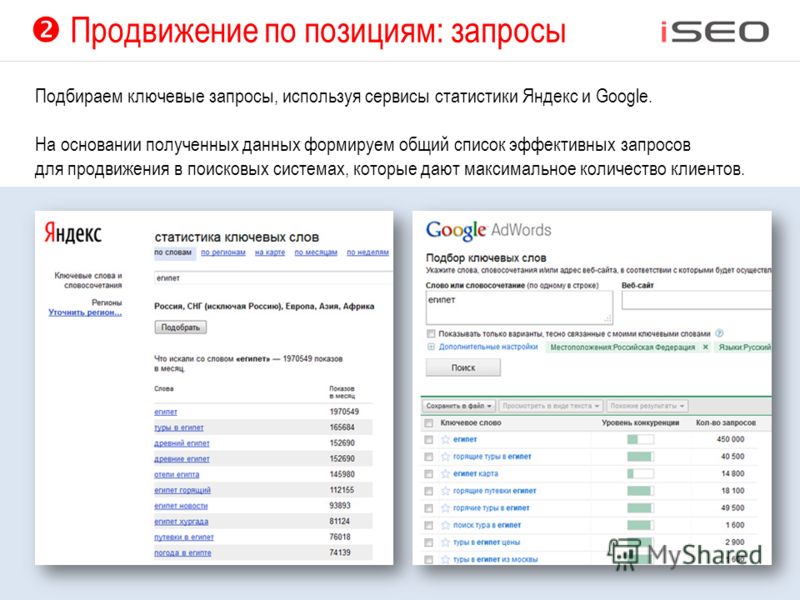Viewport: 800px width, 600px height.
Task: Click the Яндекс logo
Action: coord(73,233)
